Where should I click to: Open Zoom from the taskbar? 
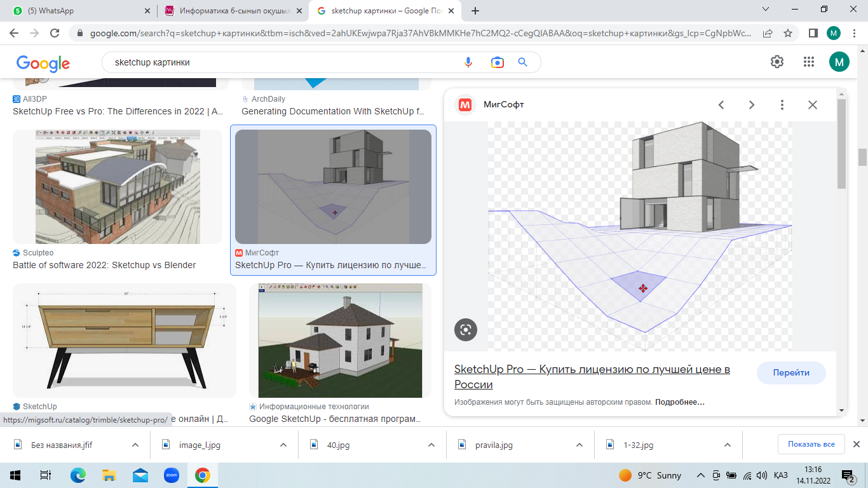(172, 475)
